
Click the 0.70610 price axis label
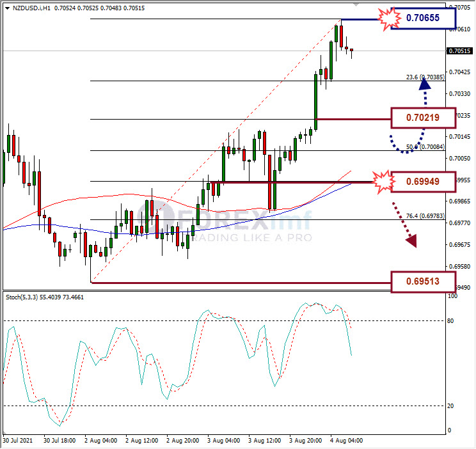click(x=460, y=29)
